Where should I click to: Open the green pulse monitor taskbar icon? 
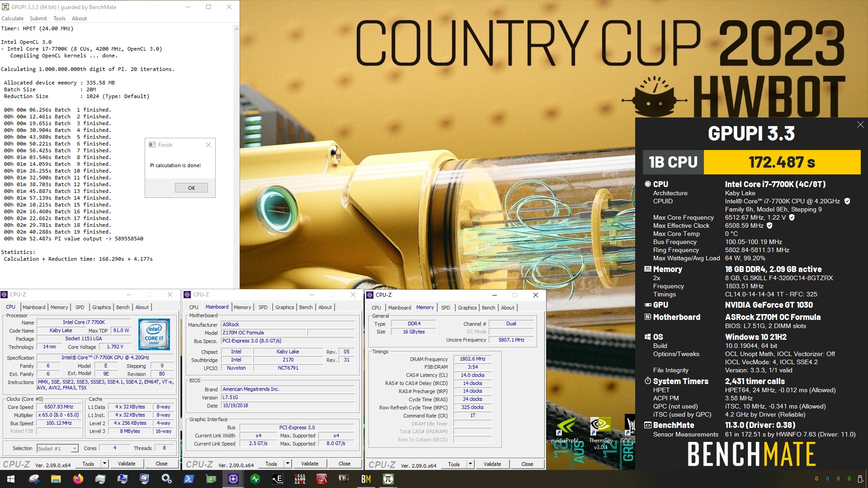point(255,479)
